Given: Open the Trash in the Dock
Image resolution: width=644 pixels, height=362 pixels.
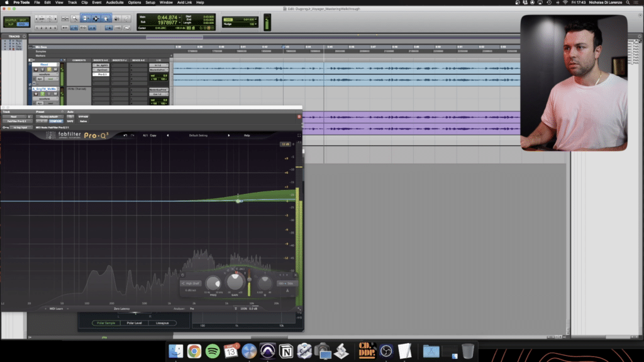Looking at the screenshot, I should tap(468, 351).
